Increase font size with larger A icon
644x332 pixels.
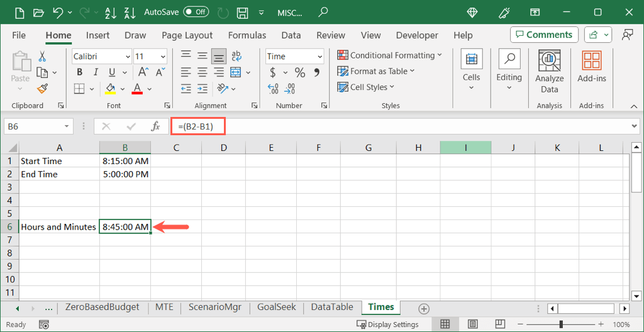click(143, 72)
